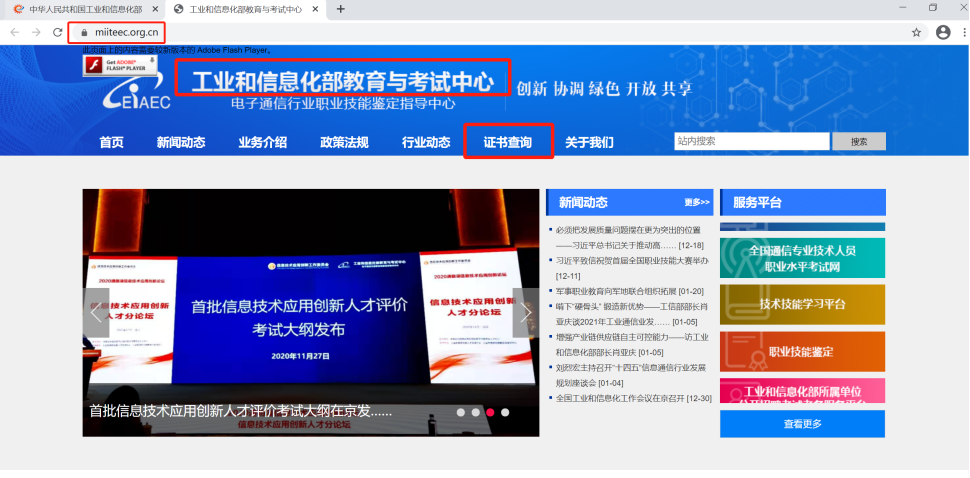Open news 军事职业教育向军地联合组织拓展
The image size is (970, 478).
click(629, 291)
